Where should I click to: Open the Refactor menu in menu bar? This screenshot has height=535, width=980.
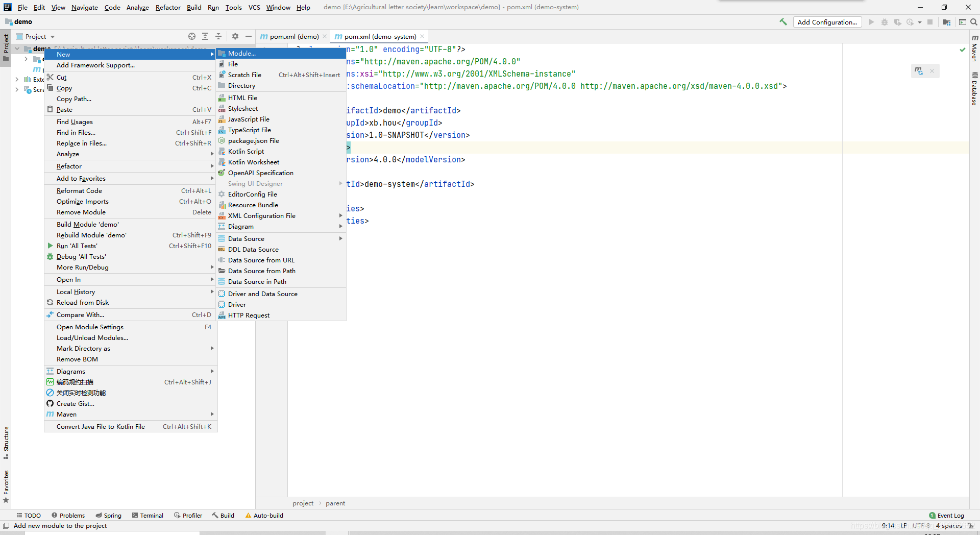pyautogui.click(x=168, y=7)
